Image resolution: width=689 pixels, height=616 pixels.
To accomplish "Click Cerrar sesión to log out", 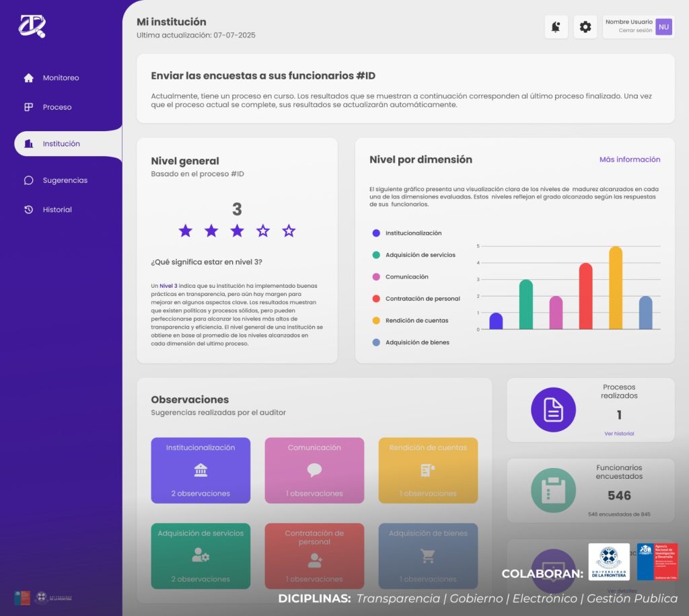I will [x=635, y=31].
